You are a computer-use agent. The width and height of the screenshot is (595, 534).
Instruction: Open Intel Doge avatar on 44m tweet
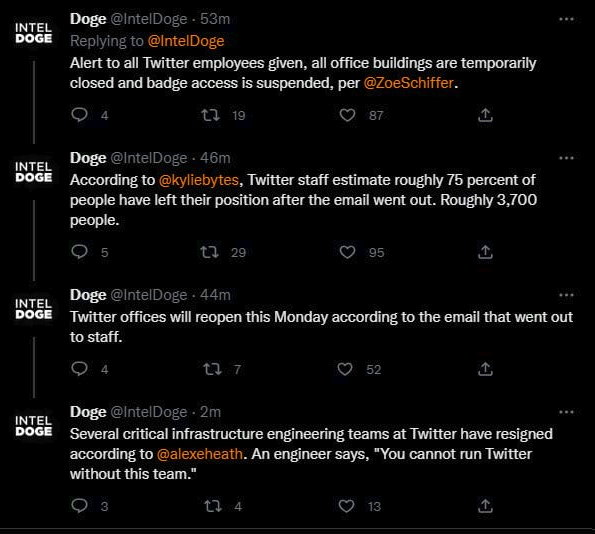pyautogui.click(x=33, y=309)
